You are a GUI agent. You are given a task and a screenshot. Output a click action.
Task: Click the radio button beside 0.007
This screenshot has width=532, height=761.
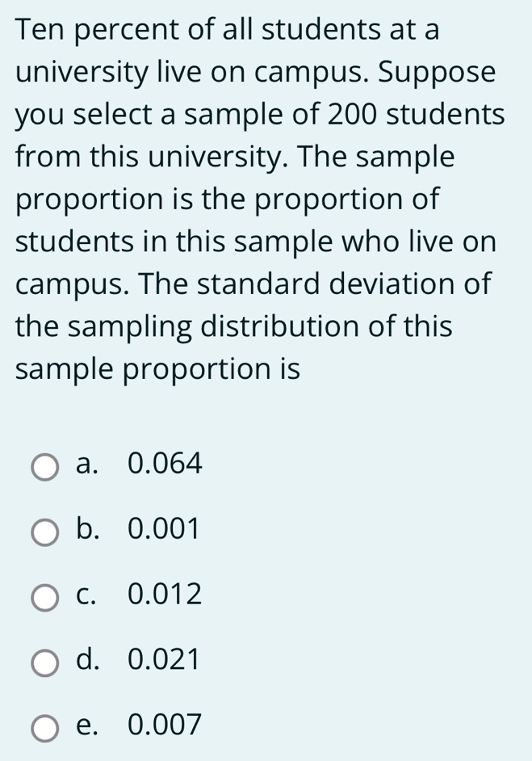[x=46, y=727]
